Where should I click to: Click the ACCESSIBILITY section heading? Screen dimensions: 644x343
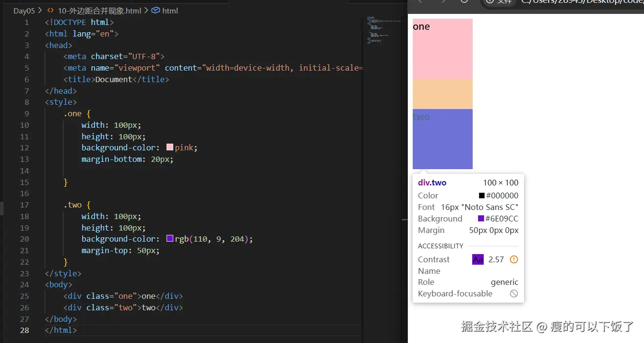[441, 246]
